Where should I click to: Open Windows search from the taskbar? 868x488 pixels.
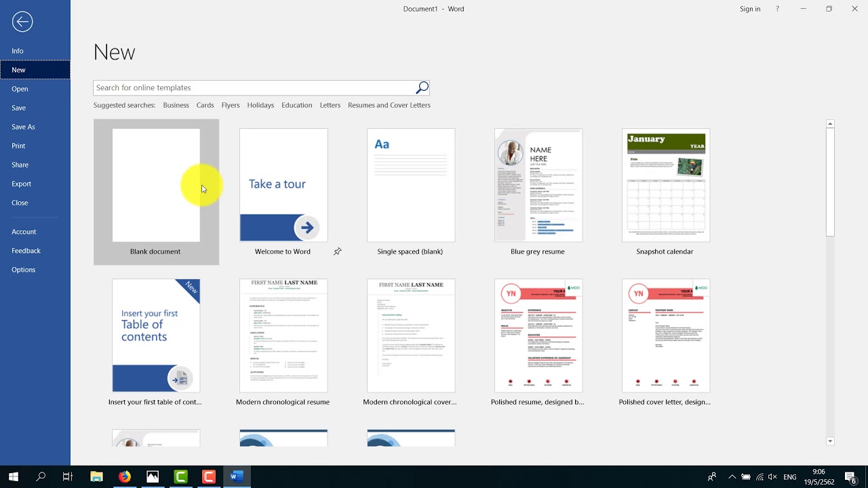pyautogui.click(x=41, y=476)
